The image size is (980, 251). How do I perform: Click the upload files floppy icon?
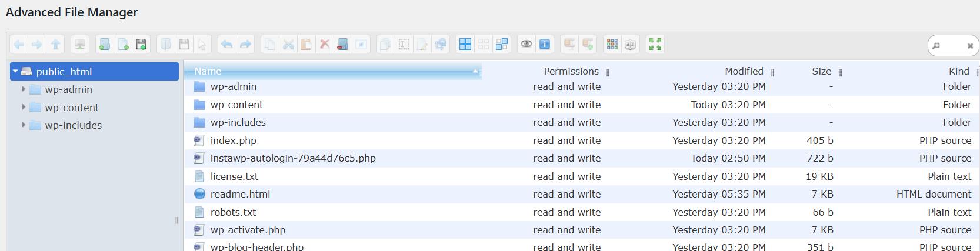click(x=141, y=45)
